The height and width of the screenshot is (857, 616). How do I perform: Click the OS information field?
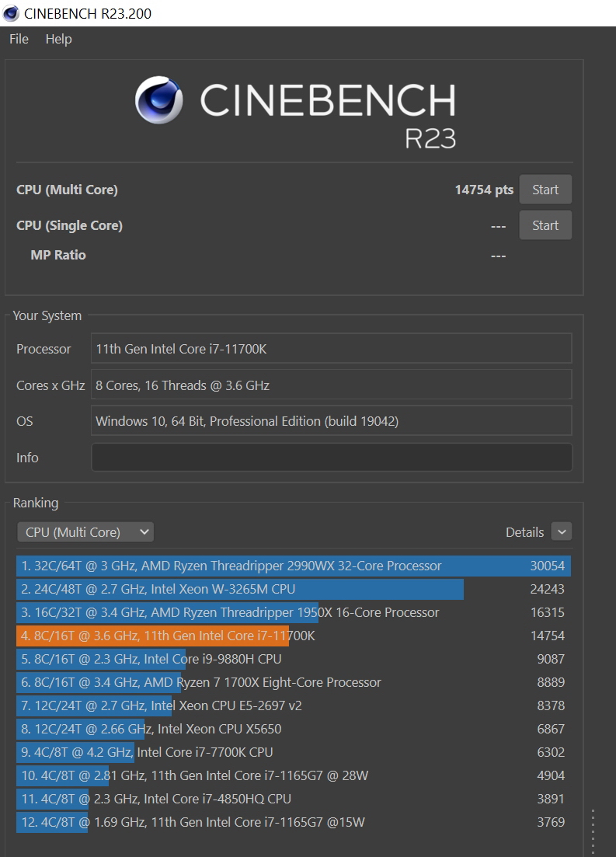tap(332, 421)
